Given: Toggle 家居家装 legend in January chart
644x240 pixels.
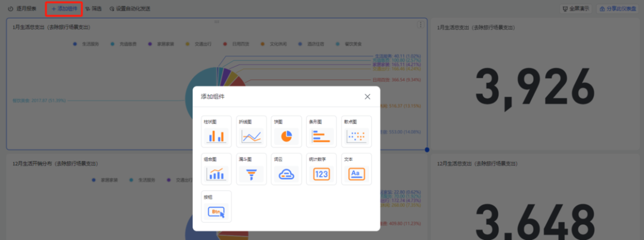Looking at the screenshot, I should pyautogui.click(x=161, y=44).
